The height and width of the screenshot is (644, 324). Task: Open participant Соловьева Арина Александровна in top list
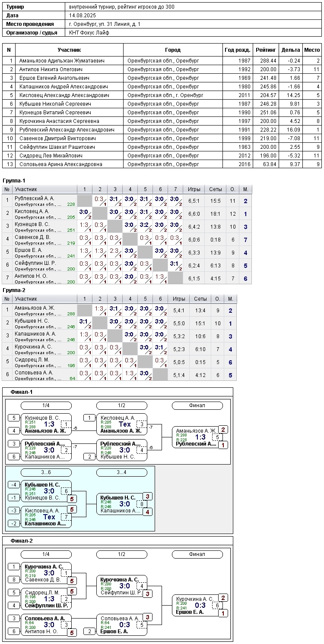(x=60, y=164)
